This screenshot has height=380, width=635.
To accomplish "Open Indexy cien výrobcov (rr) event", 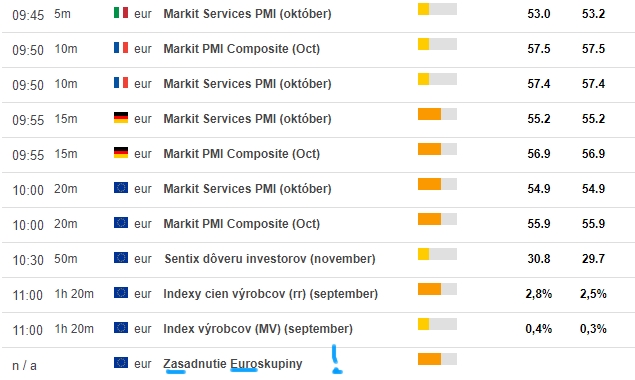I will tap(271, 294).
